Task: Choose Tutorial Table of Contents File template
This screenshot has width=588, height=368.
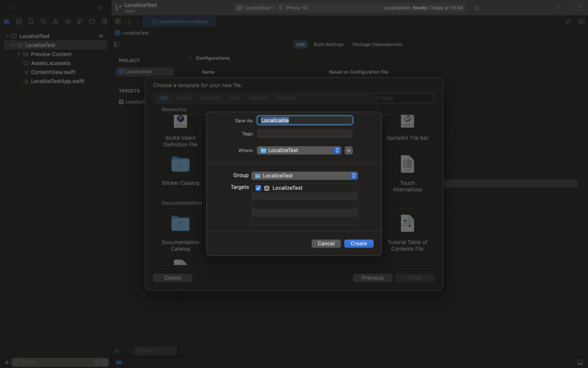Action: (407, 233)
